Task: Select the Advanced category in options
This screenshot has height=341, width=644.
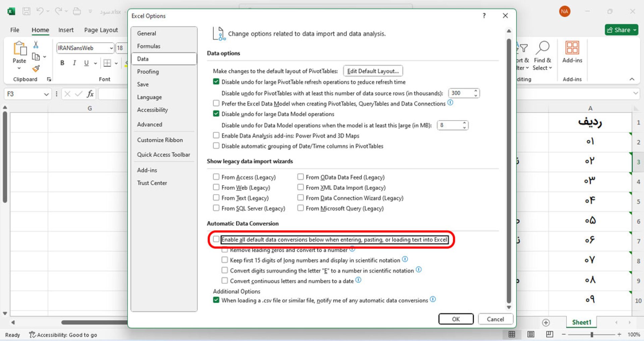Action: [x=150, y=125]
